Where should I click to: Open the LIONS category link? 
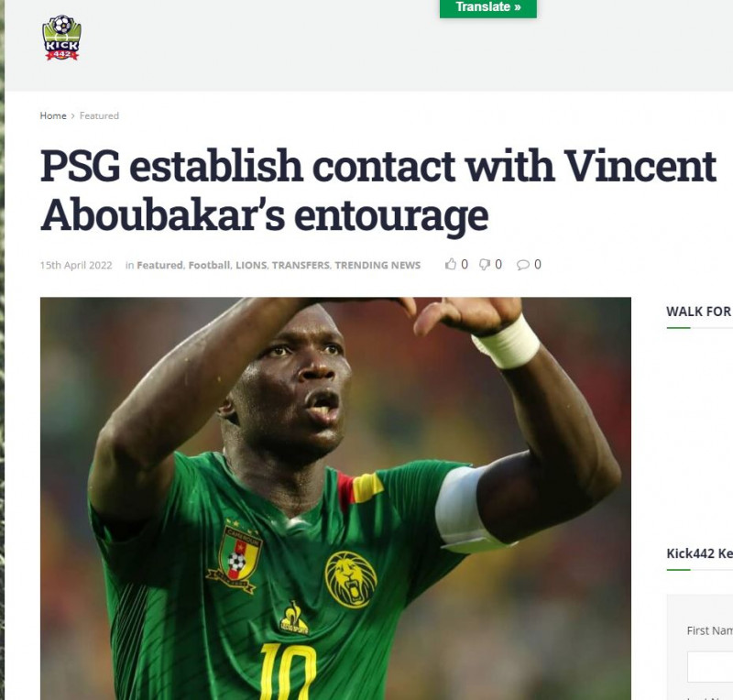tap(251, 265)
